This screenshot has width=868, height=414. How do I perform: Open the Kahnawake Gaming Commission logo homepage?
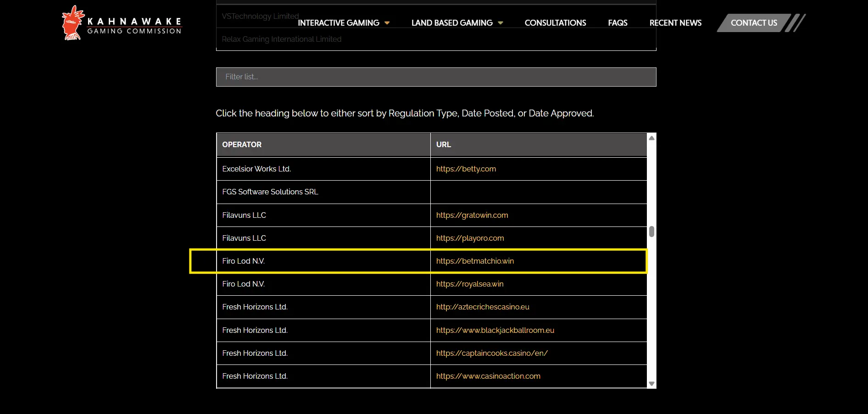(122, 23)
